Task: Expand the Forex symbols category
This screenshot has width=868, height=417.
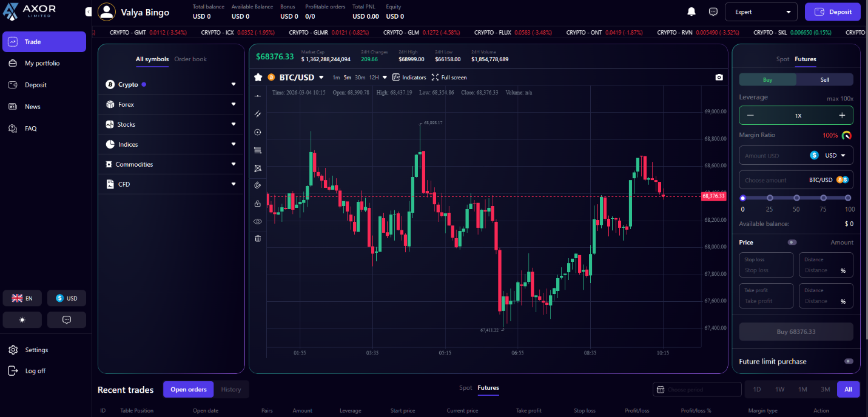Action: pos(170,104)
